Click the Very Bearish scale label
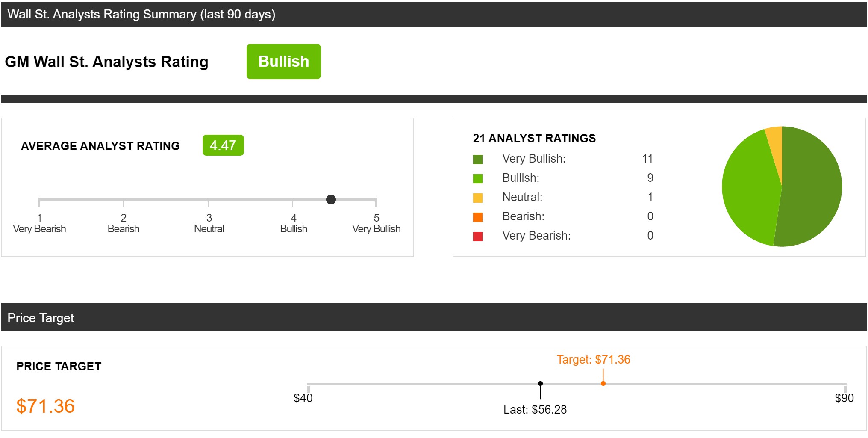Image resolution: width=868 pixels, height=438 pixels. (x=39, y=229)
